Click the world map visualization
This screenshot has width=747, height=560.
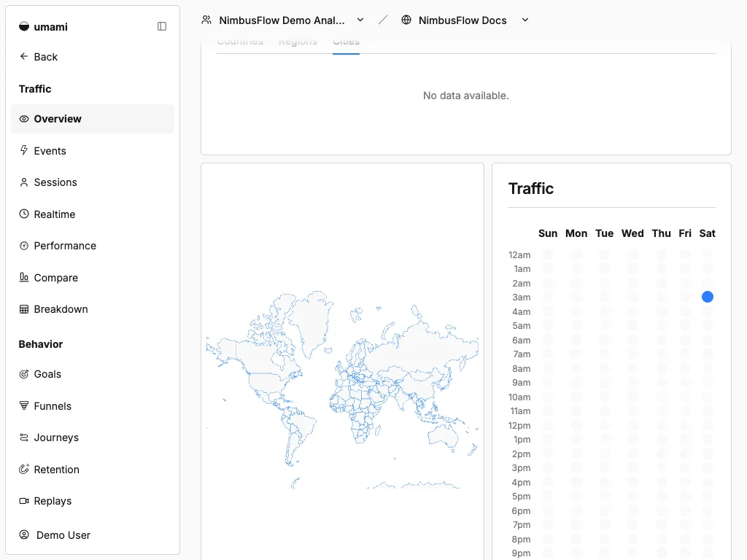tap(342, 389)
